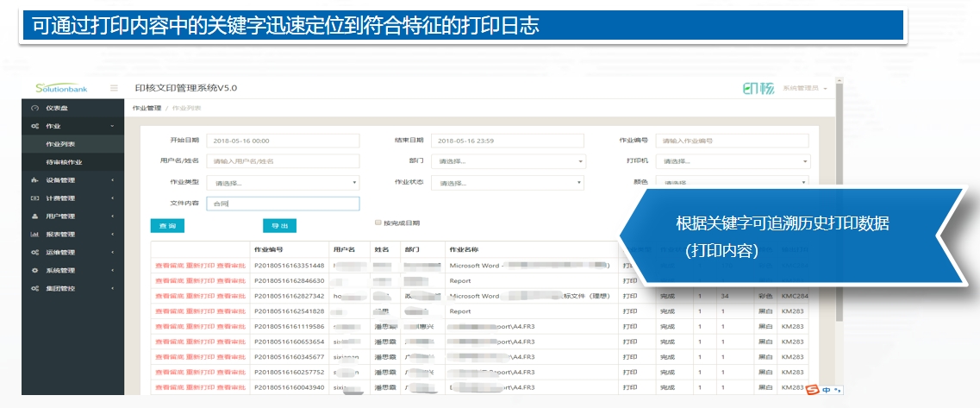Tick the 按完成日期 checkbox

pos(378,223)
